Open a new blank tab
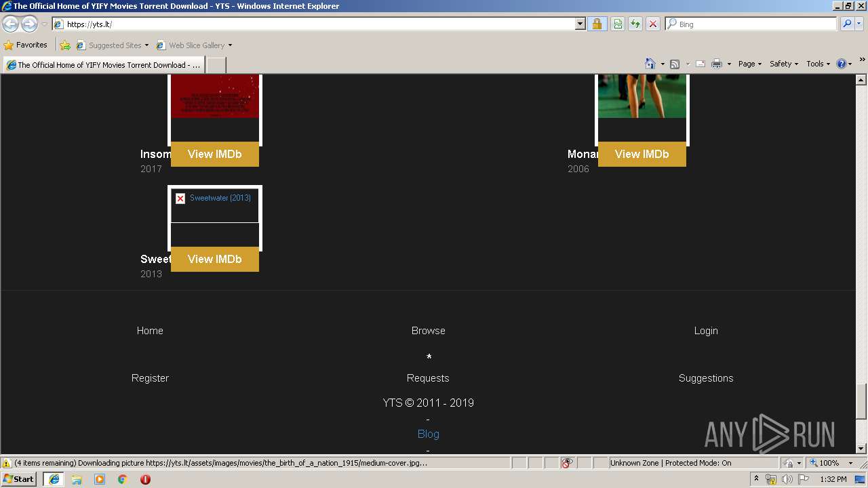868x488 pixels. (x=216, y=65)
